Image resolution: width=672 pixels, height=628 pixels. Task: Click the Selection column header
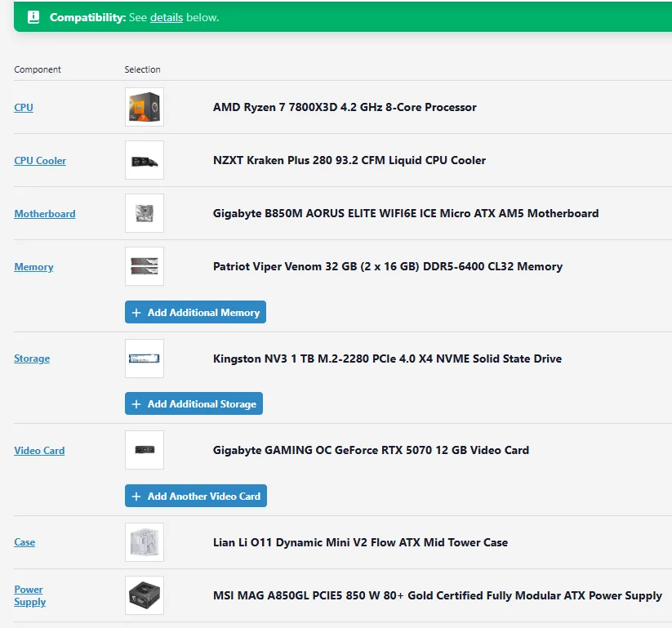click(x=143, y=69)
